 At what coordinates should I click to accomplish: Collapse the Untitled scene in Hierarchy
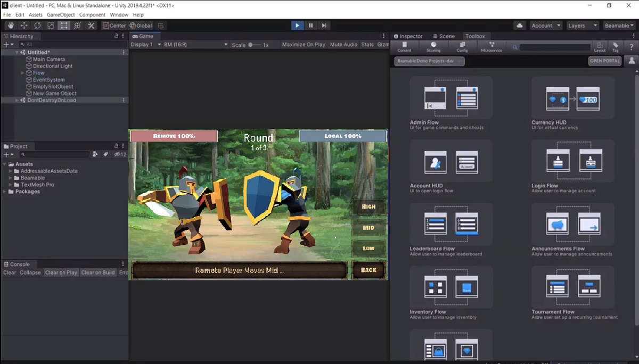[x=17, y=53]
